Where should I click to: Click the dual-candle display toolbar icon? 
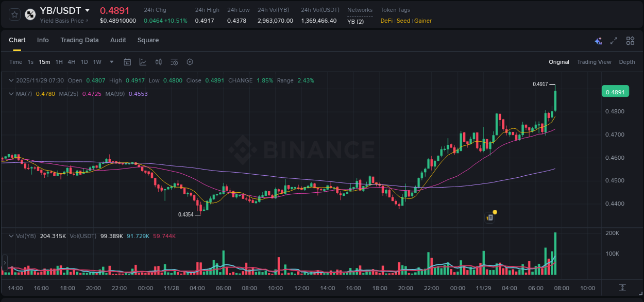click(x=159, y=62)
